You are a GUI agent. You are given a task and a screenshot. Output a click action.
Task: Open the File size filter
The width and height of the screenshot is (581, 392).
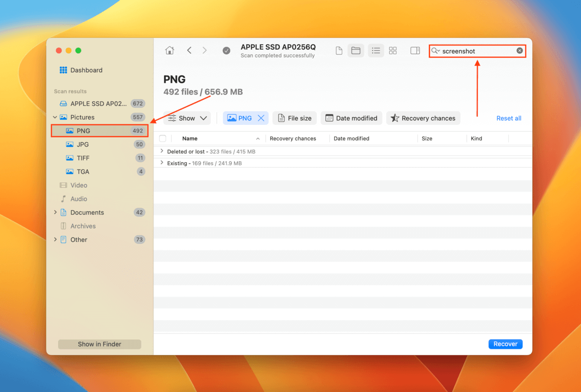[294, 118]
